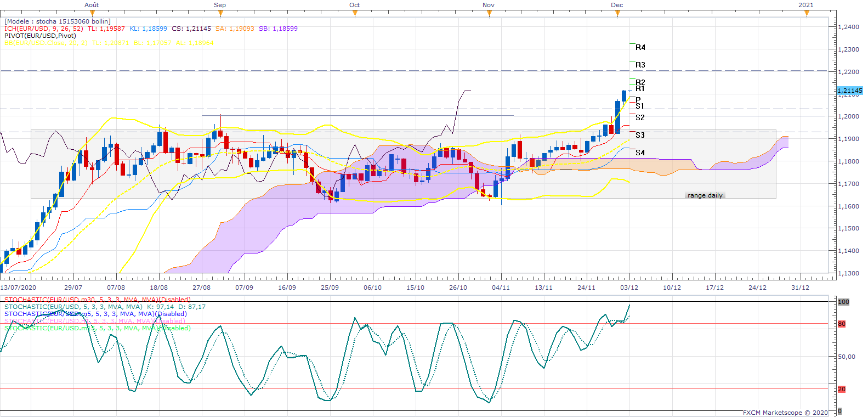Click the stochastic 80 overbought level tag
Screen dimensions: 868x417
coord(842,324)
